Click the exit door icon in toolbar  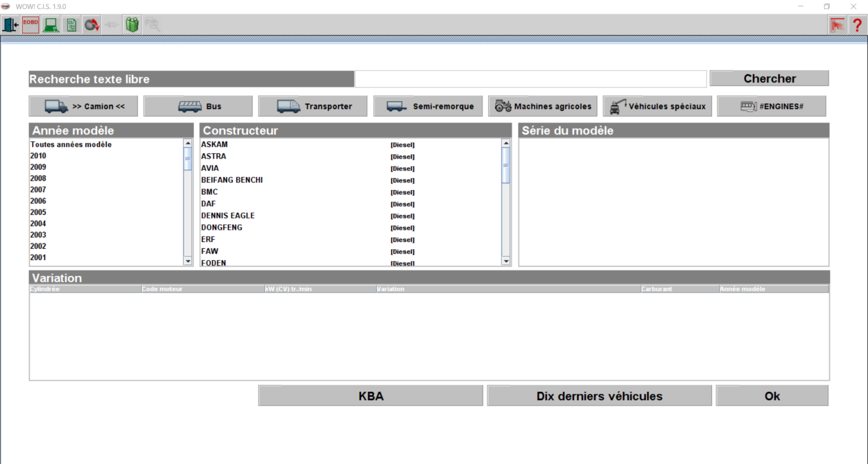(x=10, y=25)
